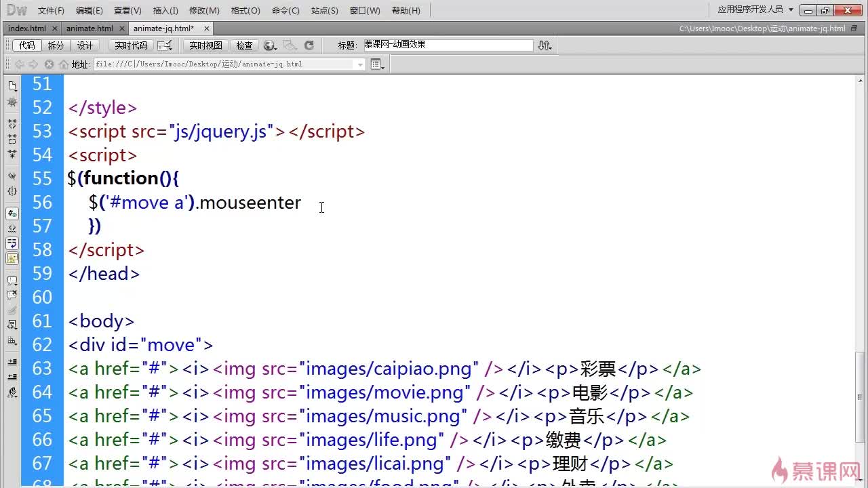Image resolution: width=868 pixels, height=488 pixels.
Task: Click the refresh design view icon
Action: click(309, 45)
